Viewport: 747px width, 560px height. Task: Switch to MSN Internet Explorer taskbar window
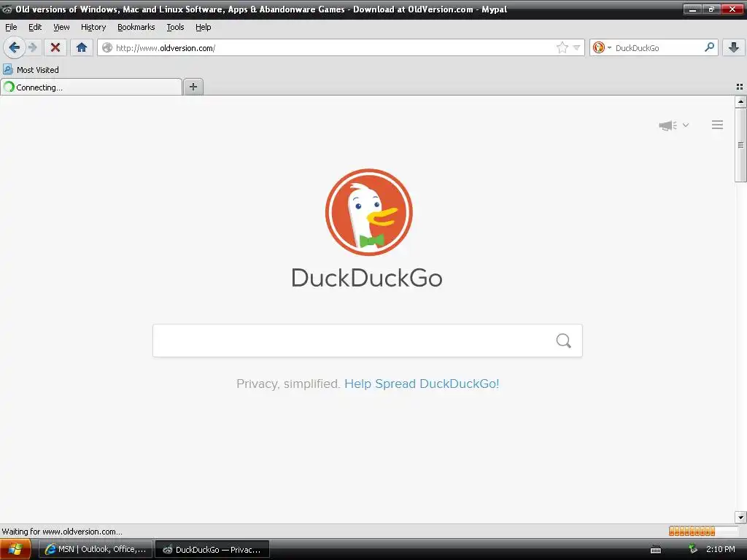(96, 549)
